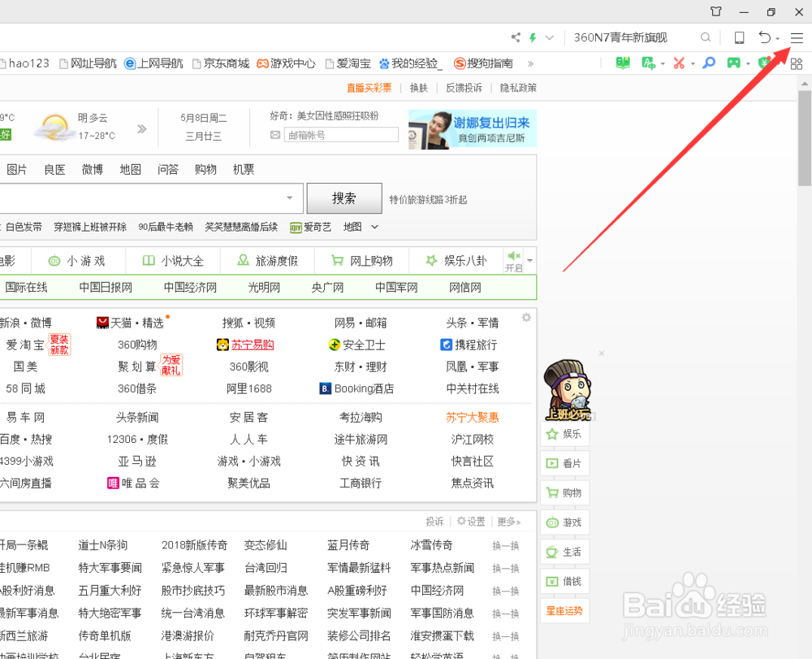Select the 图片 search tab
The width and height of the screenshot is (812, 659).
coord(16,170)
